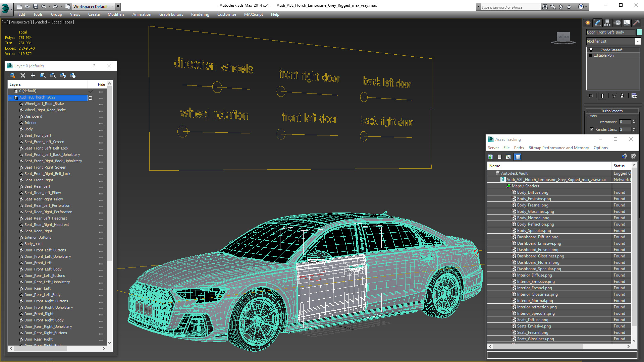Image resolution: width=644 pixels, height=362 pixels.
Task: Click the object color swatch next to name
Action: [x=639, y=32]
